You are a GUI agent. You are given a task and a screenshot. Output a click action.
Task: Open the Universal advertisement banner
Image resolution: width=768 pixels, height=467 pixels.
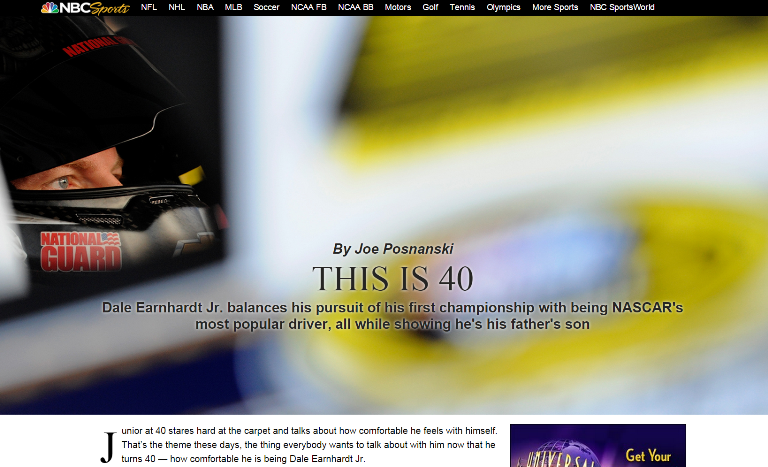[x=598, y=445]
